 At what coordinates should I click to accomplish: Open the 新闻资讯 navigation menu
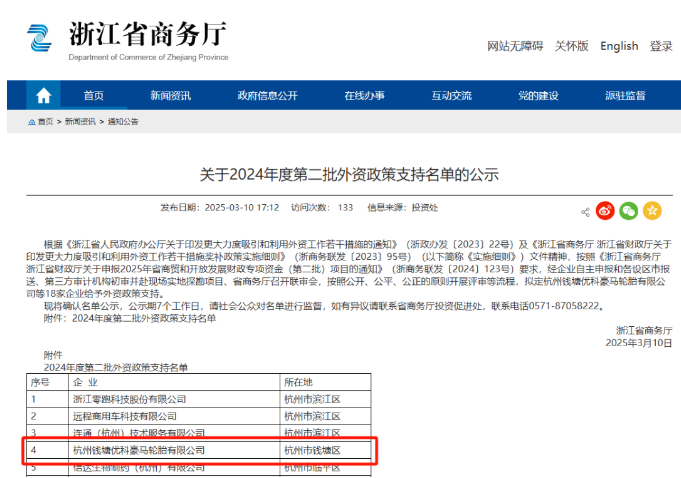(170, 96)
